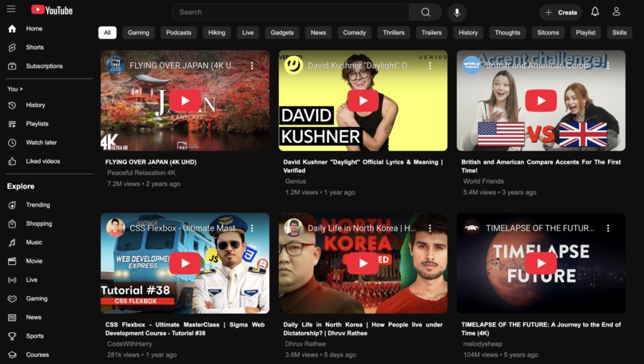Play the British and American accents video

(x=541, y=101)
